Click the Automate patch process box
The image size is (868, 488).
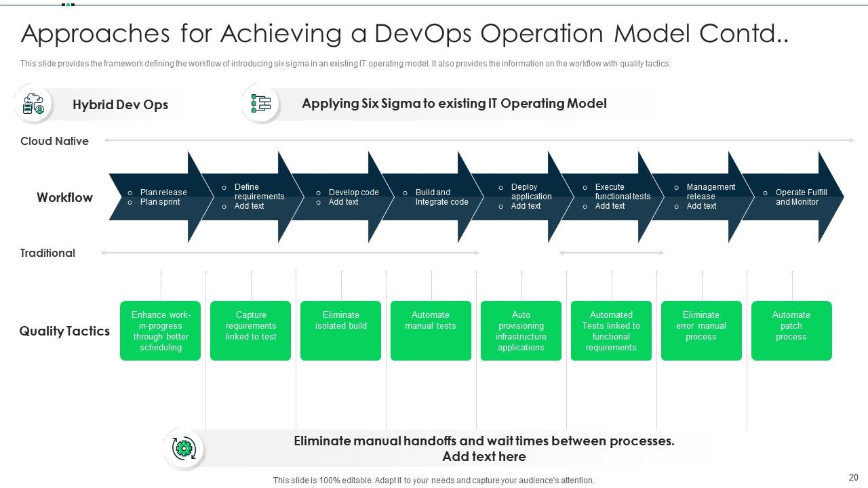tap(791, 330)
